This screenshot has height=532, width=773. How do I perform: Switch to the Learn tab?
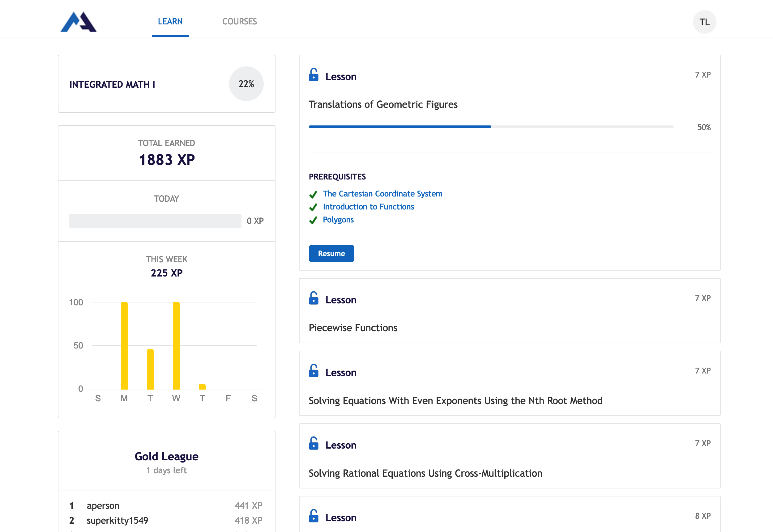pos(170,22)
